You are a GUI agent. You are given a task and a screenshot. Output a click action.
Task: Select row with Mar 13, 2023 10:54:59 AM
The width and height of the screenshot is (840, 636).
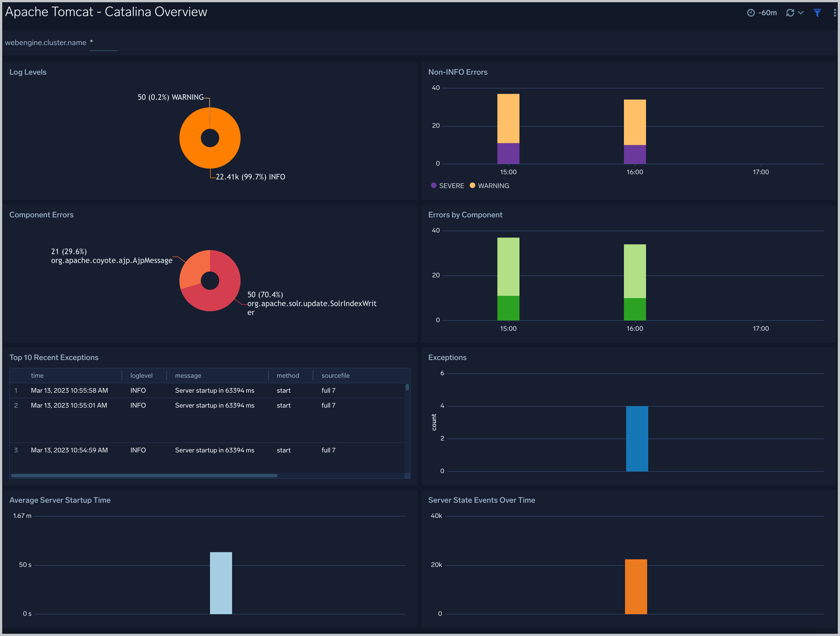point(207,458)
